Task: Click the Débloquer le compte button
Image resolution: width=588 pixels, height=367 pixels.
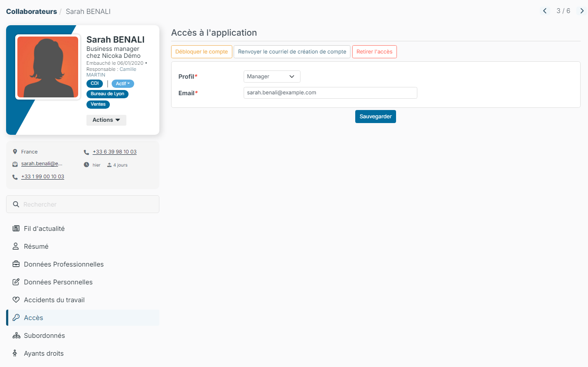Action: (202, 52)
